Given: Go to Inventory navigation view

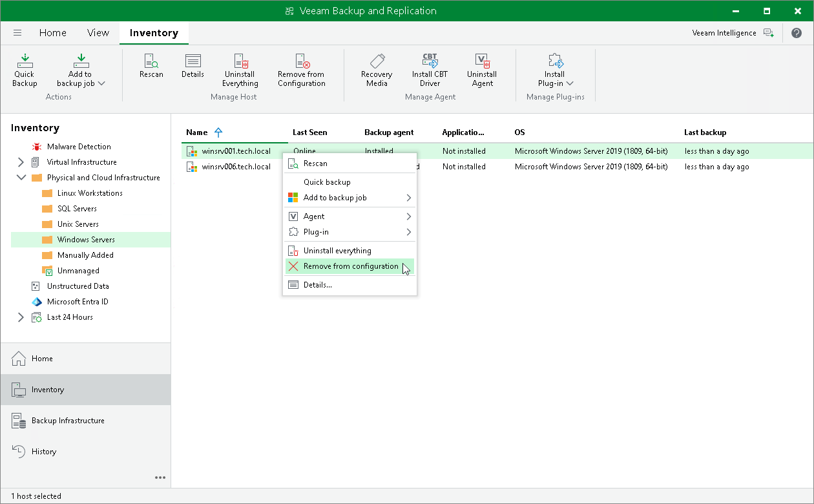Looking at the screenshot, I should (x=85, y=390).
